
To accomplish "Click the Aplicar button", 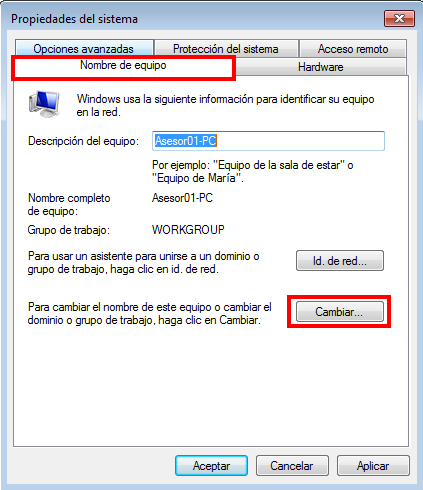I will 373,466.
